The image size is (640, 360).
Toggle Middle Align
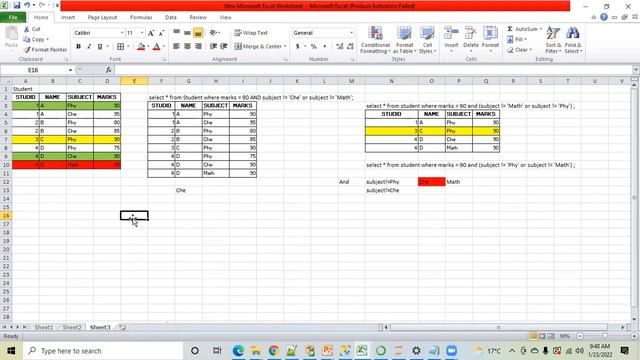pyautogui.click(x=187, y=33)
